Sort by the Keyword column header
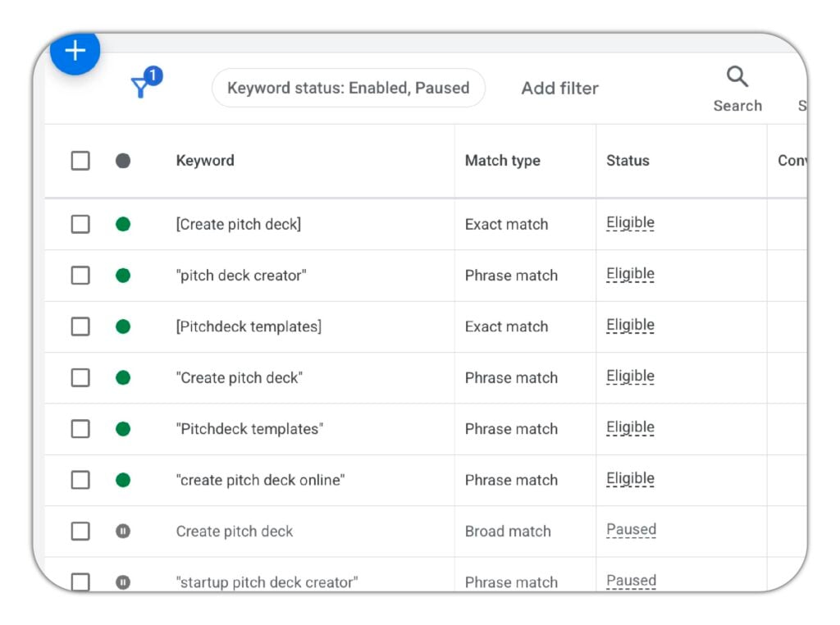Screen dimensions: 840x625 tap(205, 161)
